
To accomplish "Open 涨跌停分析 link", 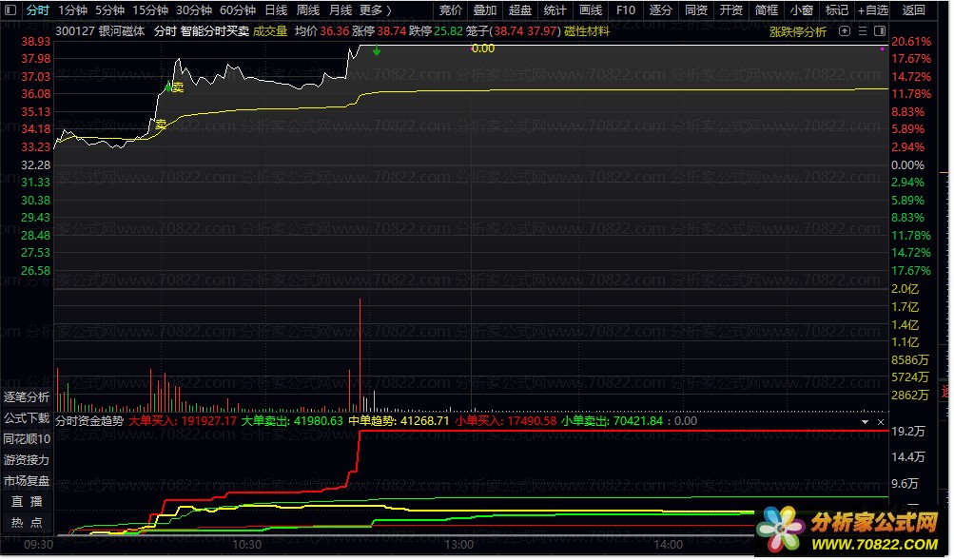I will point(798,31).
